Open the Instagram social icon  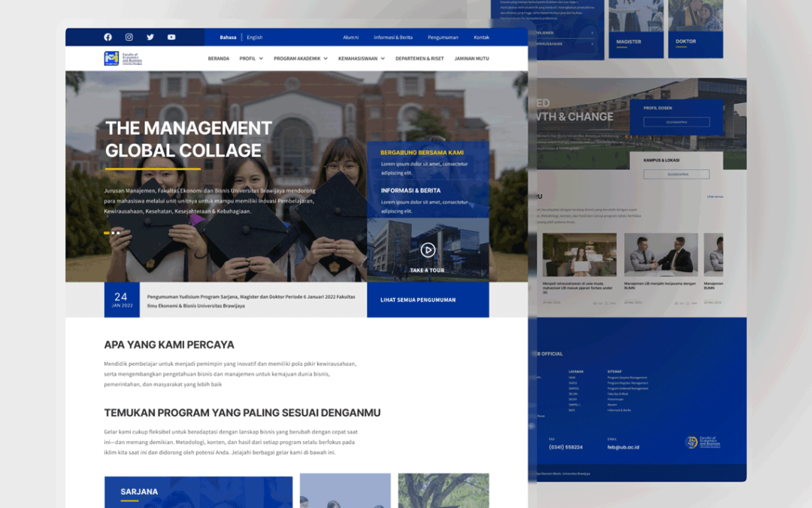[x=129, y=37]
